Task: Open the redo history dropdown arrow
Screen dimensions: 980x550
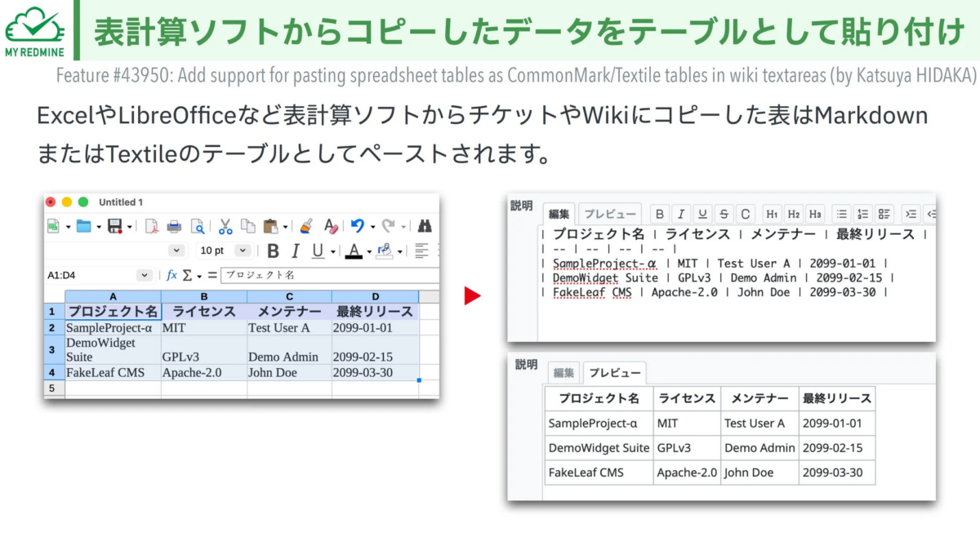Action: (403, 227)
